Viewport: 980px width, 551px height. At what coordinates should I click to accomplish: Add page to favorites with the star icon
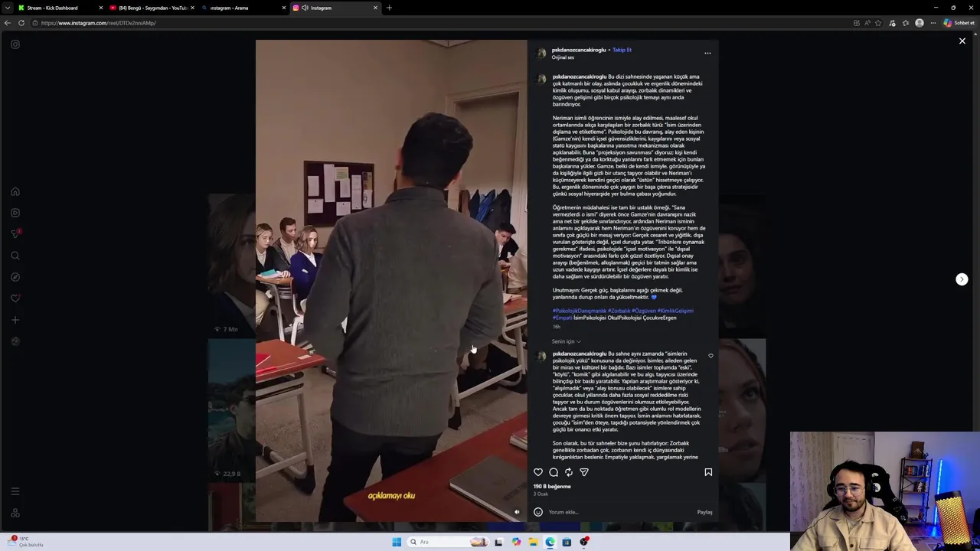[879, 23]
